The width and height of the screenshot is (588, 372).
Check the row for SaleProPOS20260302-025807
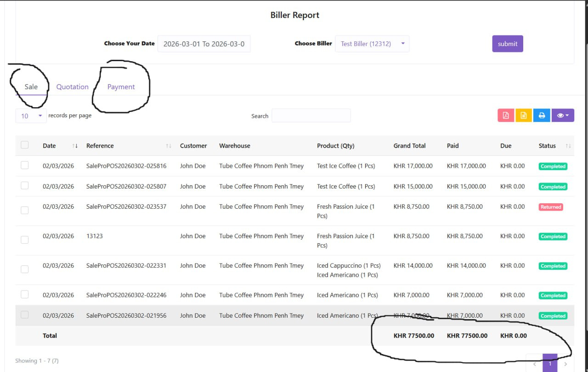25,185
